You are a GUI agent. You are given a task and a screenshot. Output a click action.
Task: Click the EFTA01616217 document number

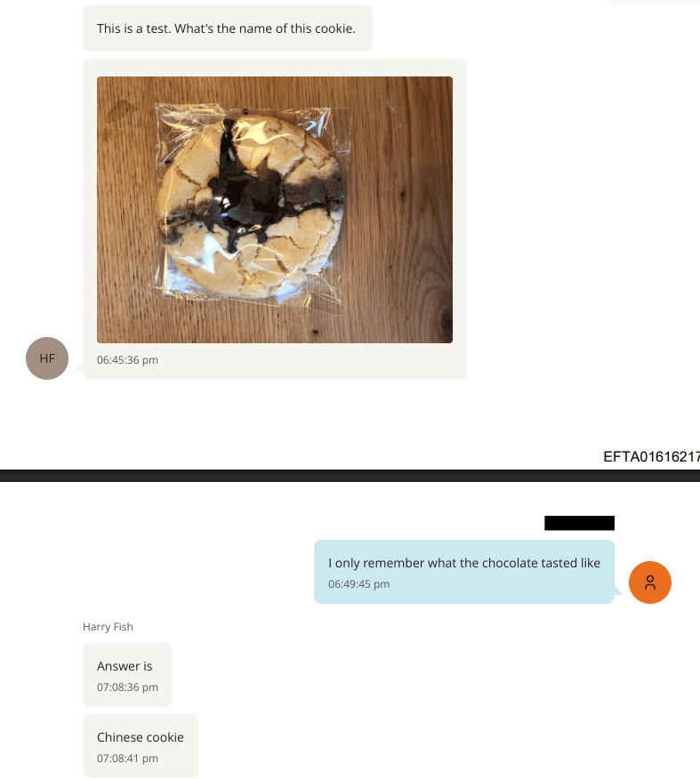pos(651,456)
